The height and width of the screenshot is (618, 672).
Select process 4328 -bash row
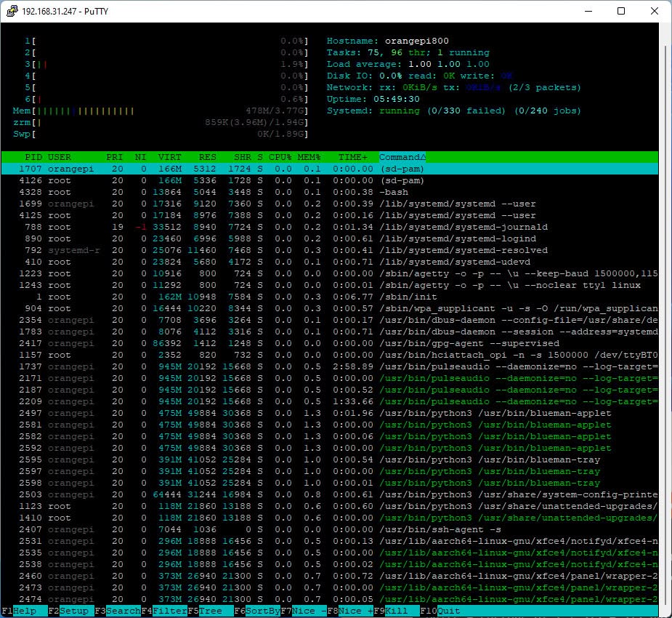click(330, 192)
